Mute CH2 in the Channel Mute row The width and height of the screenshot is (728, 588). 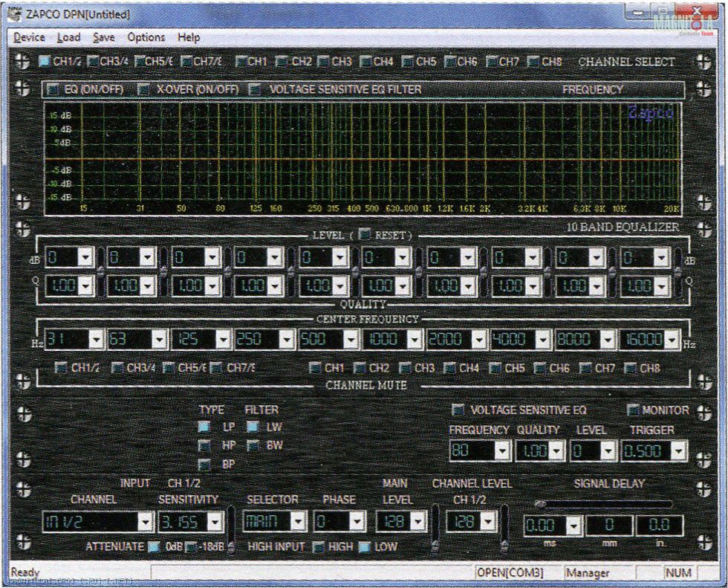(359, 368)
